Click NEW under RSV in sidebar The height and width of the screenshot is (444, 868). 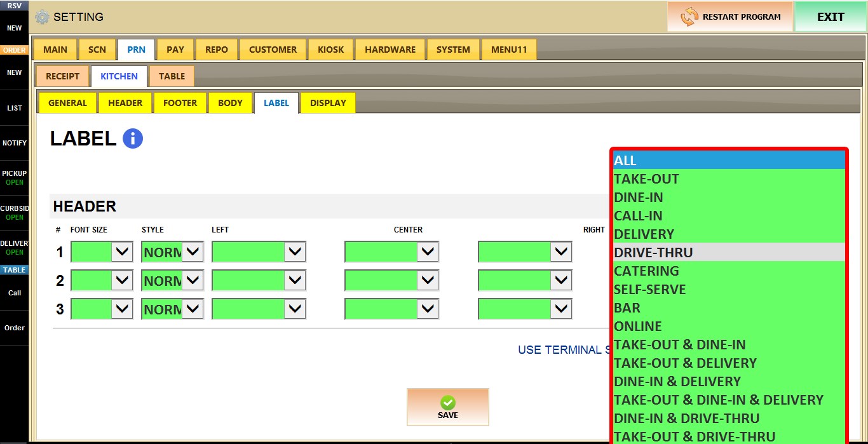click(14, 28)
